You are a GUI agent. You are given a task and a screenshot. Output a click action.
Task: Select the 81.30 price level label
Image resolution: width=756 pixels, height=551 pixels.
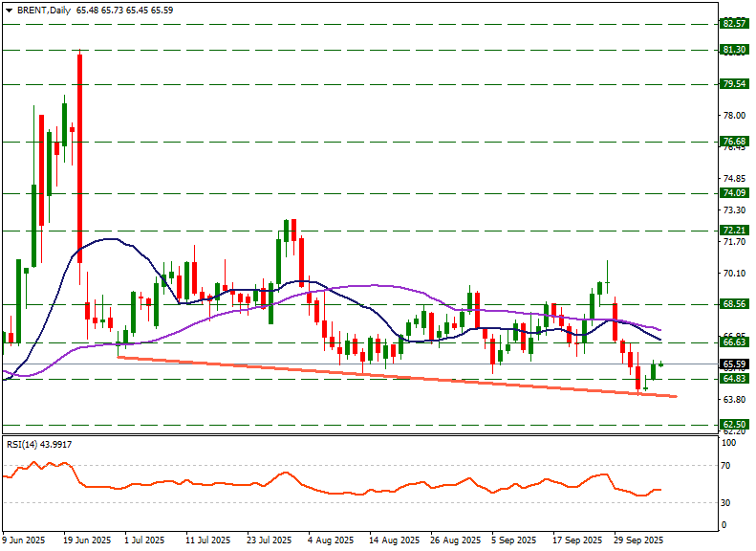[733, 49]
